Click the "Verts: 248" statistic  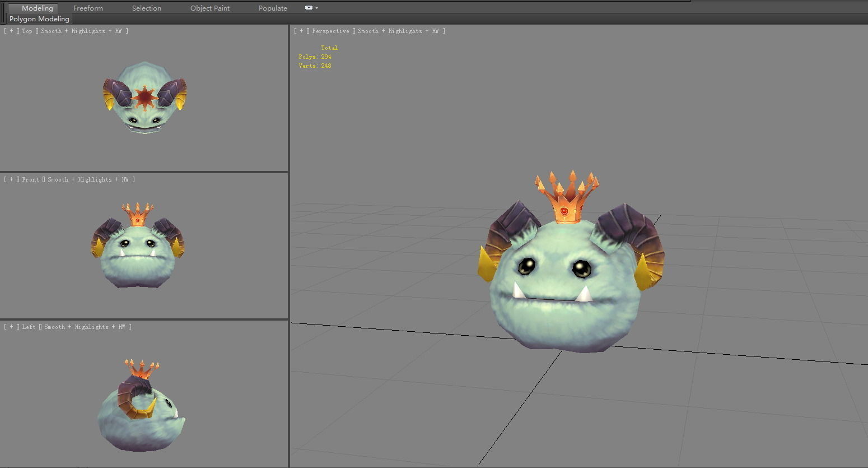pos(315,66)
